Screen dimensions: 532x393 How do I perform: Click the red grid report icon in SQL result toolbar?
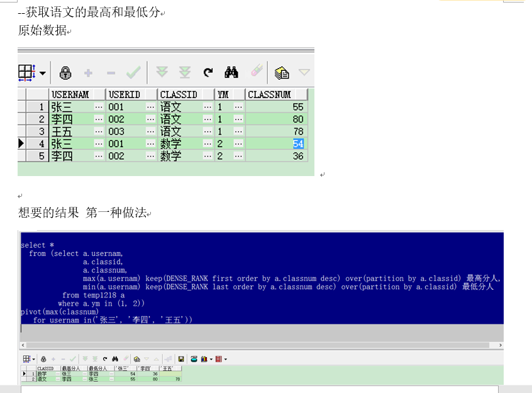[x=218, y=359]
